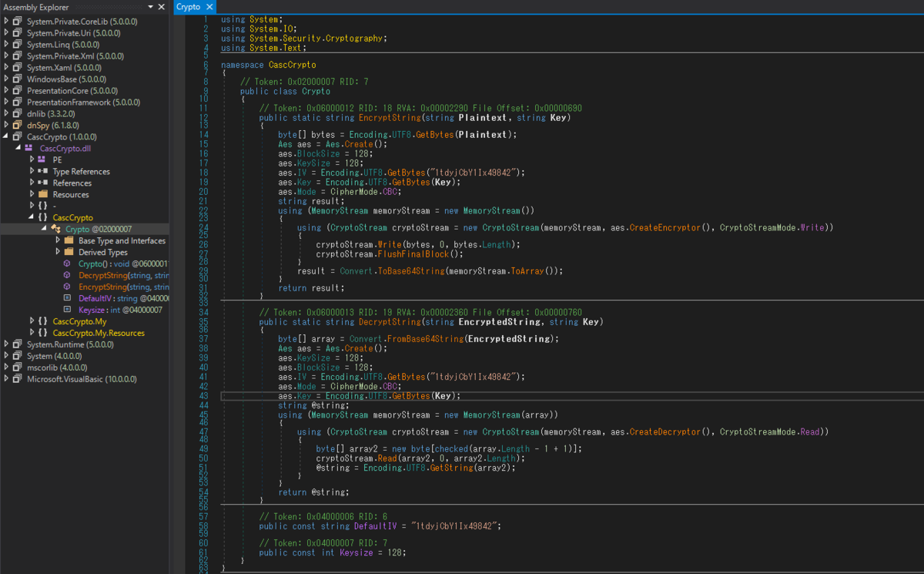The width and height of the screenshot is (924, 574).
Task: Select the Crypto document tab
Action: pos(189,7)
